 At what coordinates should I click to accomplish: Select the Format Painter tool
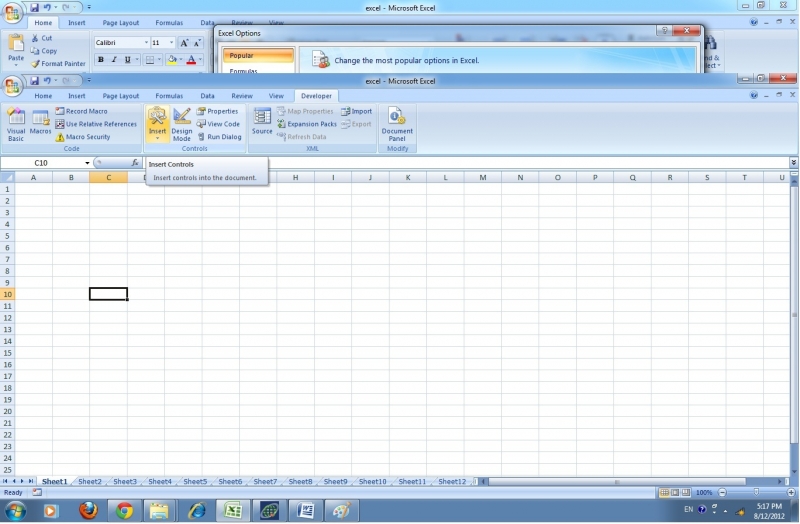58,63
